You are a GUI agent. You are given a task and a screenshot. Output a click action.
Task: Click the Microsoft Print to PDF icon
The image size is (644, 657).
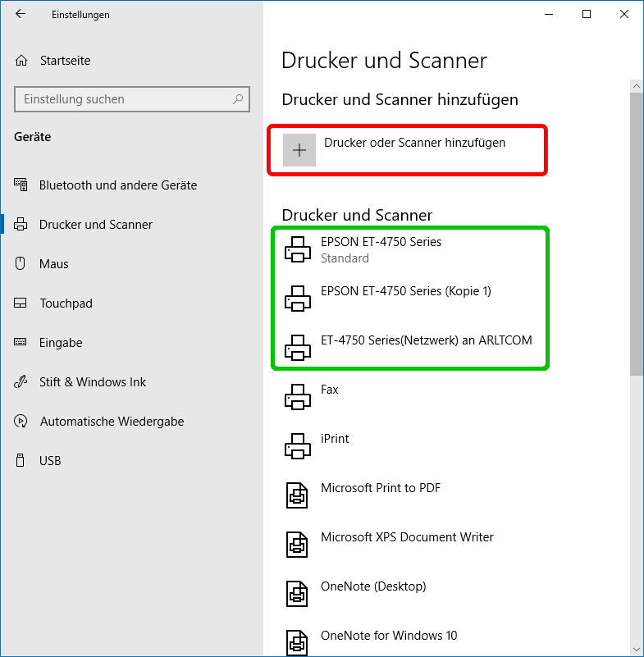[x=297, y=495]
